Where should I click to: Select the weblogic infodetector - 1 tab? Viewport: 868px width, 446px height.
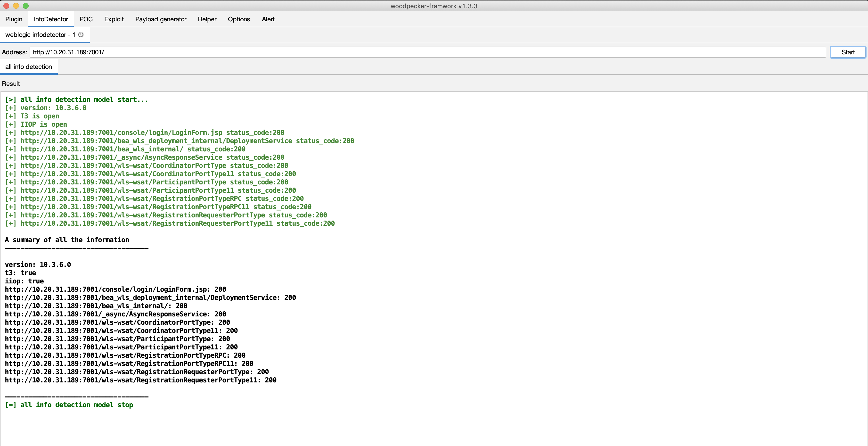click(x=44, y=35)
